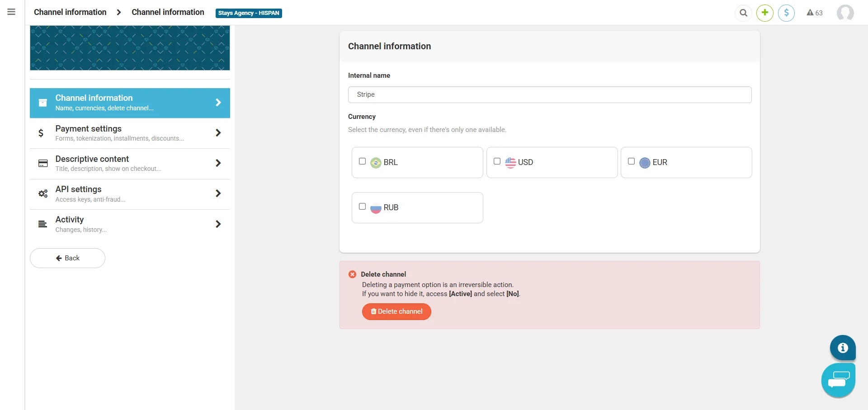The image size is (868, 410).
Task: Click the search magnifier icon
Action: 743,13
